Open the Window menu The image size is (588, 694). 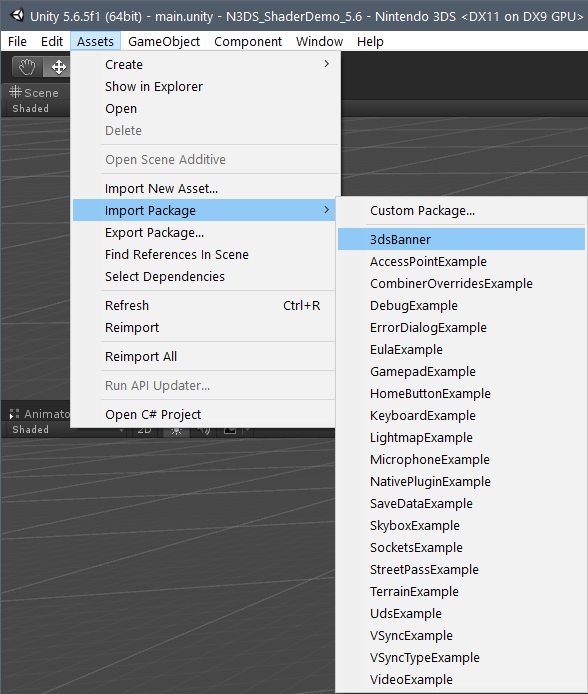[319, 42]
